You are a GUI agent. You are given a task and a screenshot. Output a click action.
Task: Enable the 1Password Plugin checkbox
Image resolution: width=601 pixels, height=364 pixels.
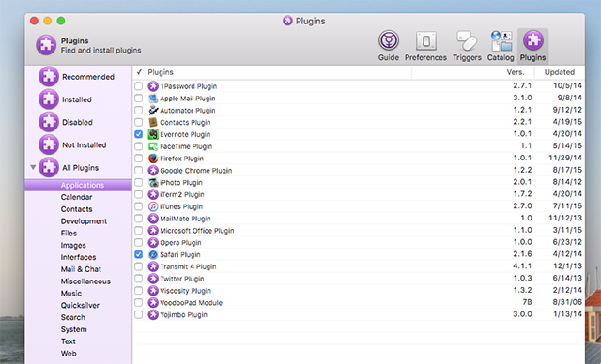click(x=138, y=86)
